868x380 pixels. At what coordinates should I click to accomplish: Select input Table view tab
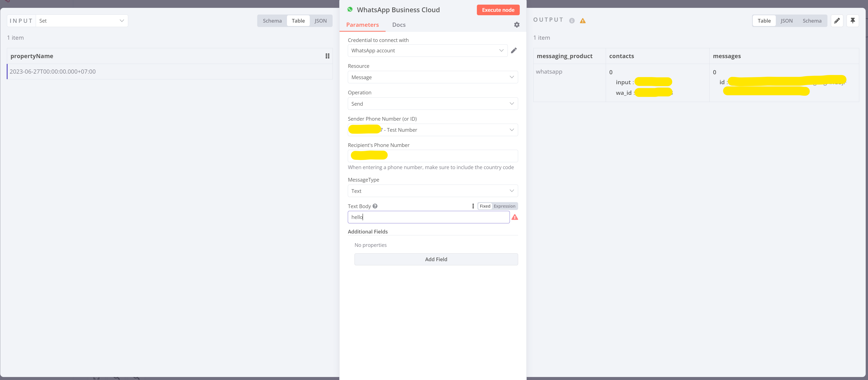coord(298,21)
